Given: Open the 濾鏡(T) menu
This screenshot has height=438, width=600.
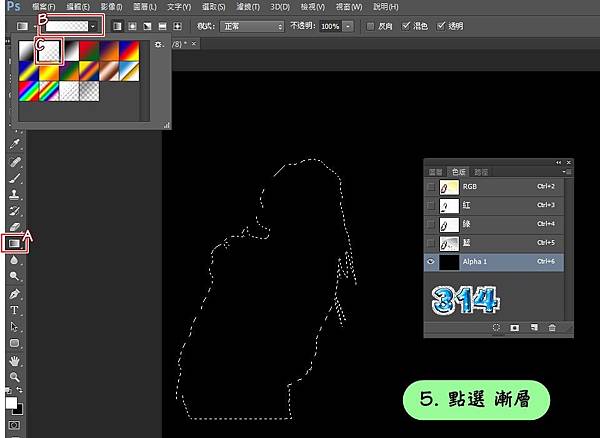Looking at the screenshot, I should [x=248, y=7].
